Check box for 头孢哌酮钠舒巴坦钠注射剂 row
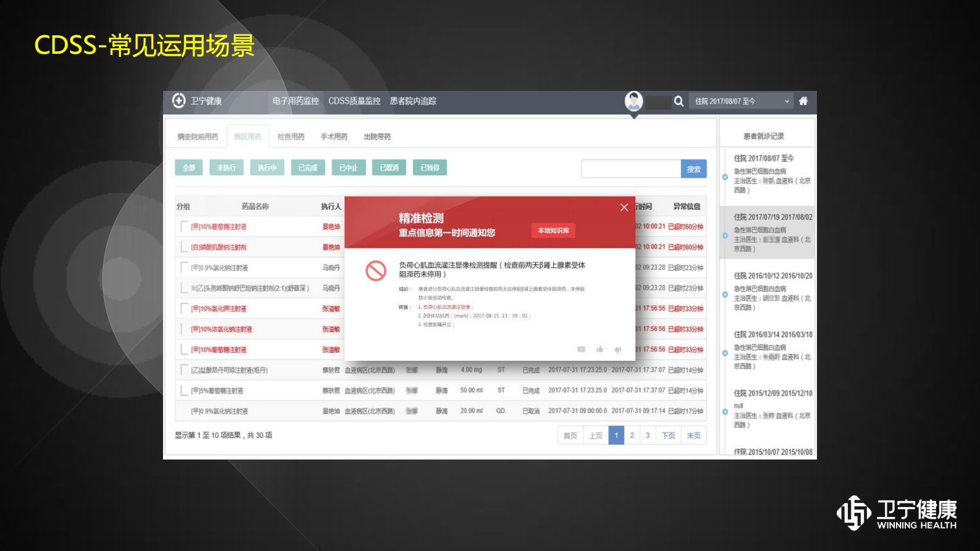Image resolution: width=980 pixels, height=551 pixels. coord(184,288)
